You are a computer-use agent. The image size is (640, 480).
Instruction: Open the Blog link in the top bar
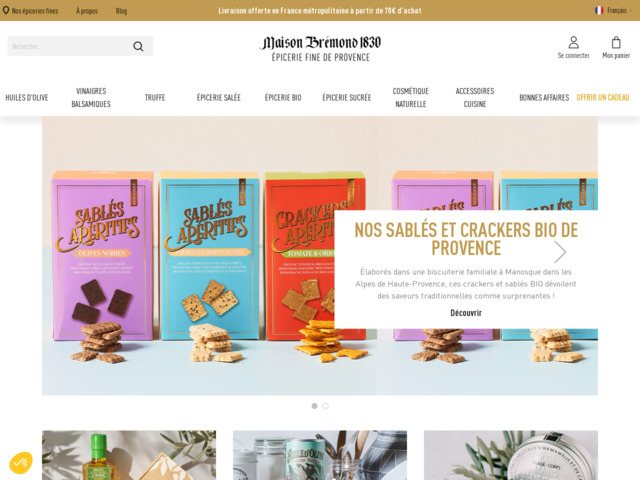point(121,11)
